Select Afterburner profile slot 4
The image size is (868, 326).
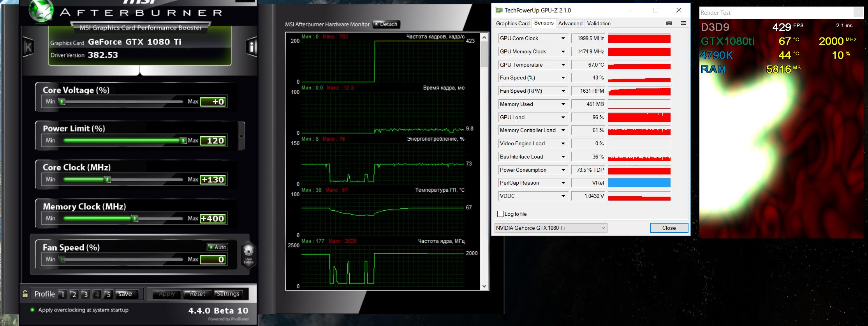97,294
